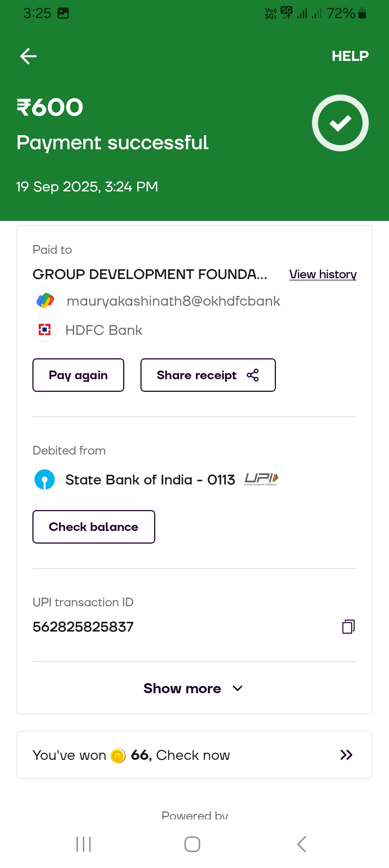Viewport: 389px width, 868px height.
Task: Open Android recent apps navigation button
Action: click(x=84, y=844)
